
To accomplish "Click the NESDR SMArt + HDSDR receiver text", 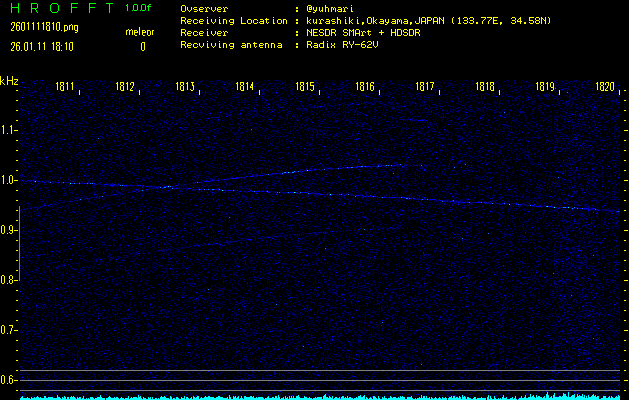I will click(366, 32).
